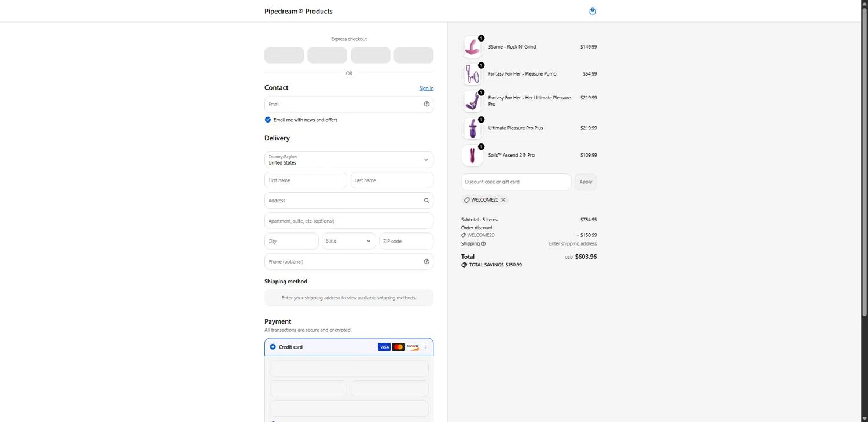Image resolution: width=868 pixels, height=422 pixels.
Task: Click the Payment section heading
Action: tap(278, 321)
